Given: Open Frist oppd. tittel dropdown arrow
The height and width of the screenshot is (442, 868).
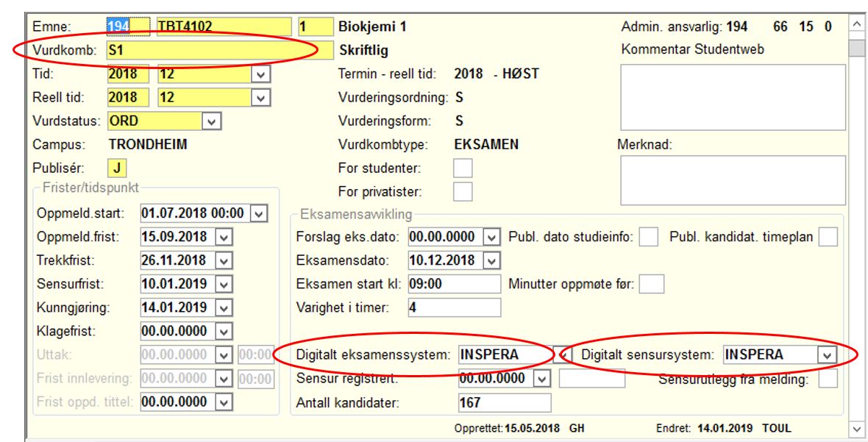Looking at the screenshot, I should point(223,402).
